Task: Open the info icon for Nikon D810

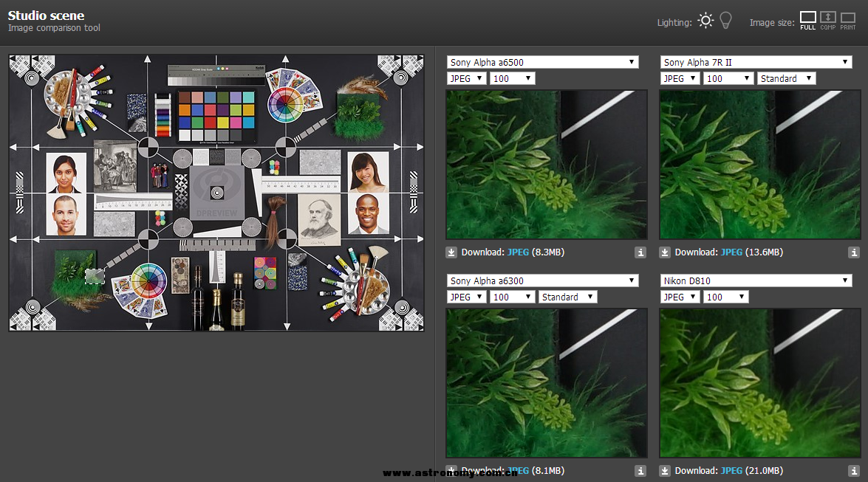Action: point(854,471)
